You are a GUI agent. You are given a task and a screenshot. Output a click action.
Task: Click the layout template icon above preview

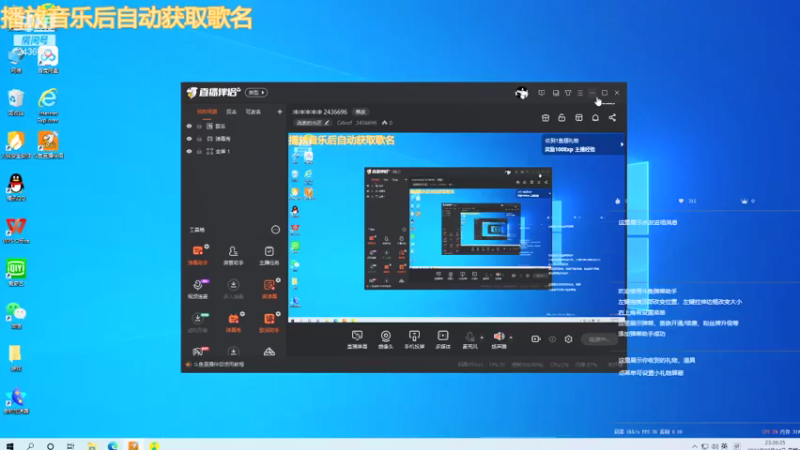[579, 118]
